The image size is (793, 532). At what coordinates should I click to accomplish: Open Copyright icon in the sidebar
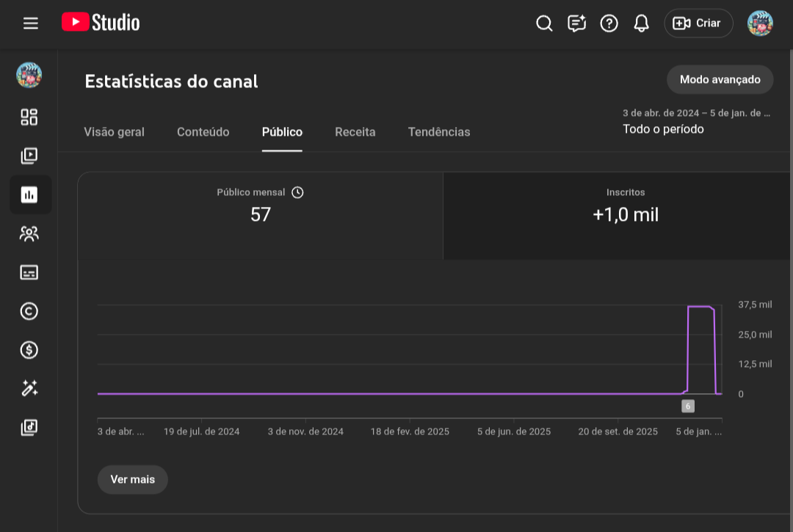click(29, 311)
